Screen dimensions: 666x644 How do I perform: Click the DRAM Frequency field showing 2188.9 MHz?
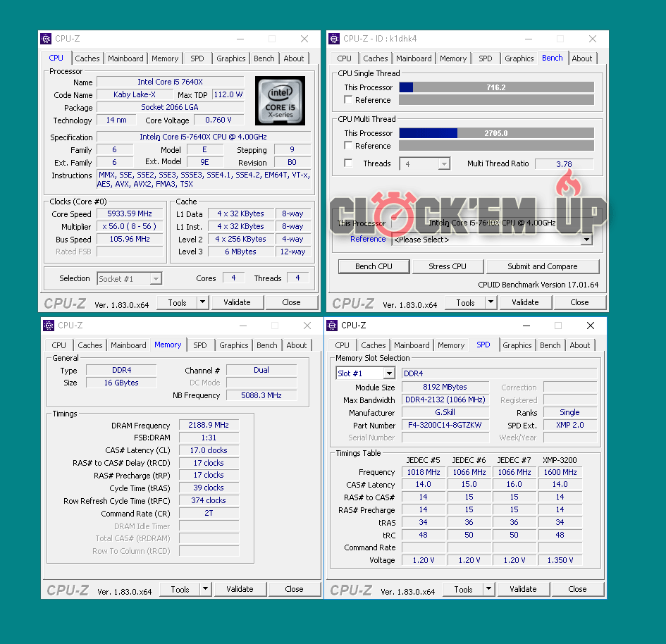[x=209, y=426]
